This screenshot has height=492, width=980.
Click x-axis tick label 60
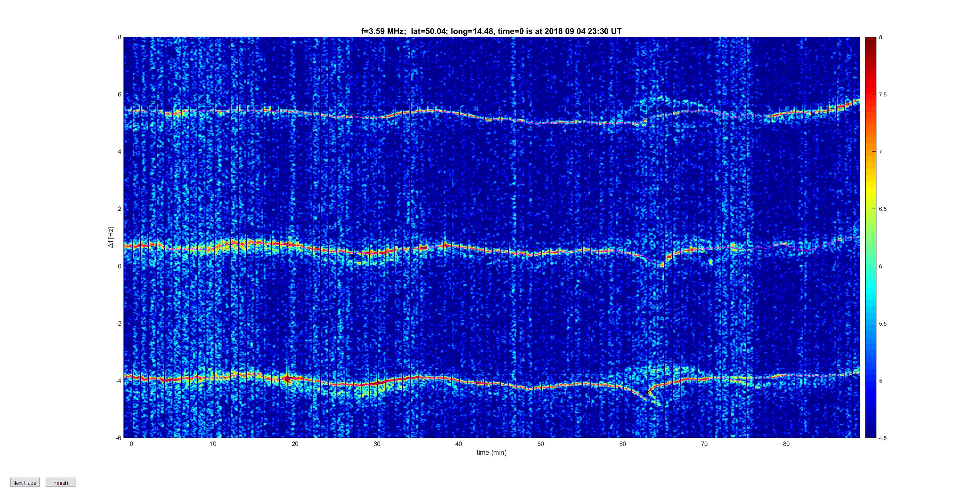point(622,444)
